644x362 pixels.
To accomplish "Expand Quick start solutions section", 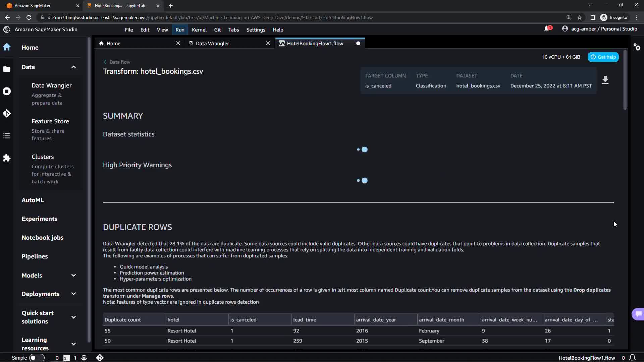I will click(x=73, y=317).
